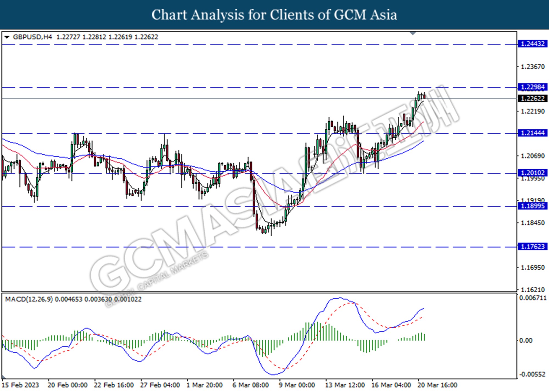Click the 1.22190 price axis value
Screen dimensions: 549x392
pyautogui.click(x=533, y=111)
